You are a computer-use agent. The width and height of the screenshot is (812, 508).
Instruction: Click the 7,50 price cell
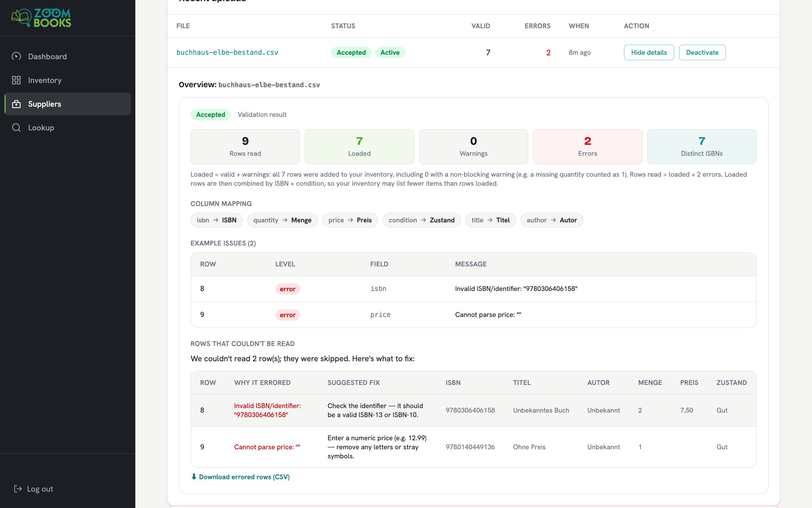(687, 410)
